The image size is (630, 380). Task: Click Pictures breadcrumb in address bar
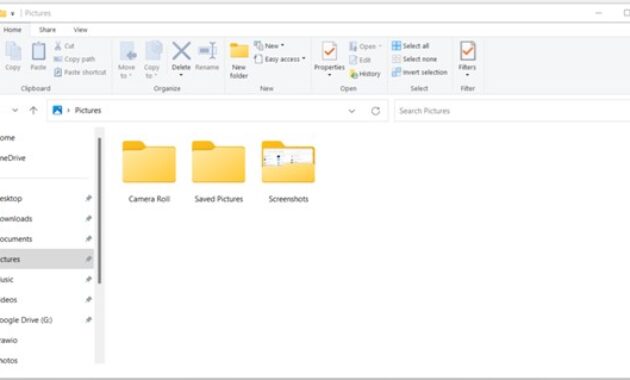pyautogui.click(x=88, y=110)
